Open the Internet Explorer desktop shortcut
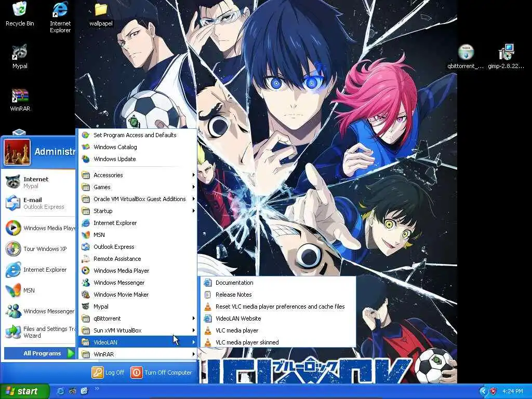Viewport: 532px width, 399px height. tap(60, 17)
